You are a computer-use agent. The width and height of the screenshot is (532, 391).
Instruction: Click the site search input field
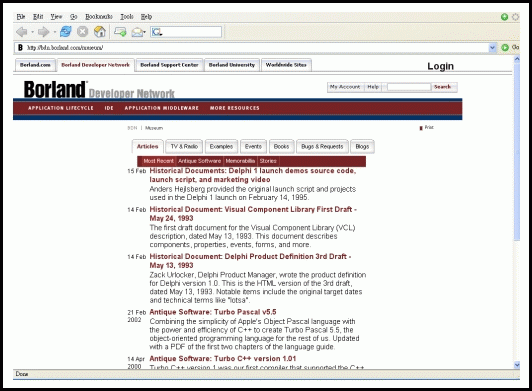click(x=409, y=87)
